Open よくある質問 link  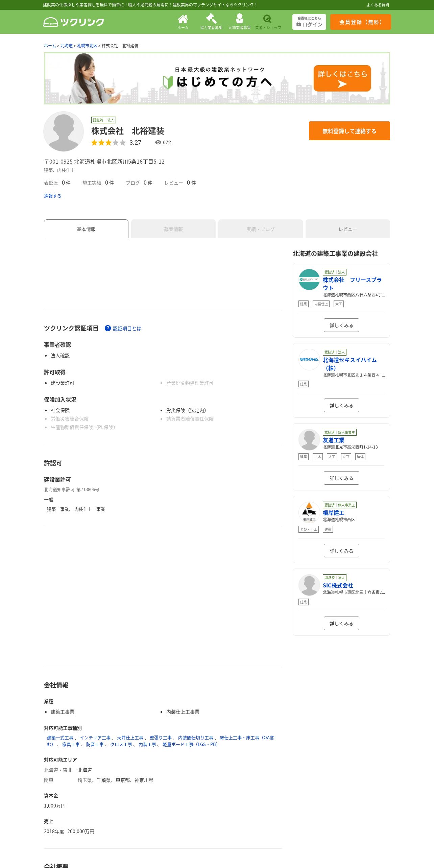point(378,5)
